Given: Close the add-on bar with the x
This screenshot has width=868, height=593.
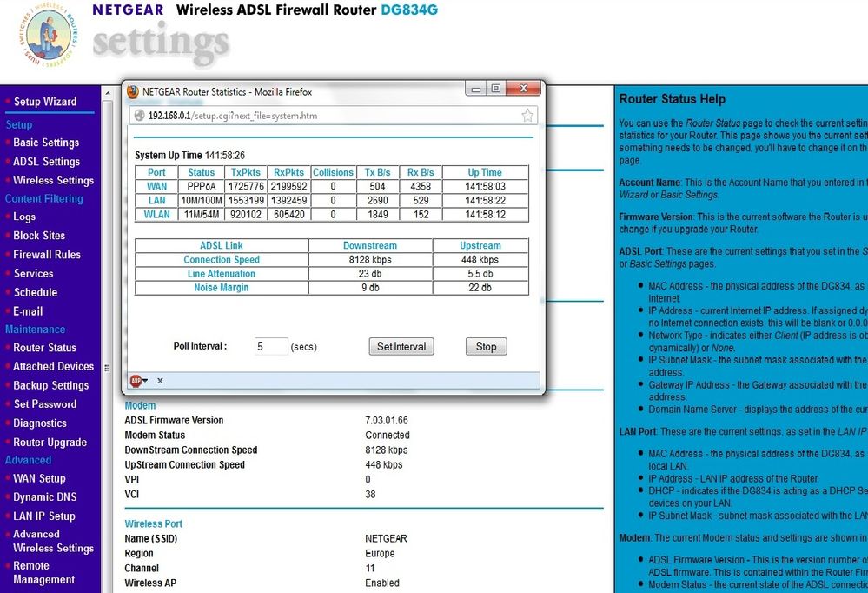Looking at the screenshot, I should click(x=160, y=381).
